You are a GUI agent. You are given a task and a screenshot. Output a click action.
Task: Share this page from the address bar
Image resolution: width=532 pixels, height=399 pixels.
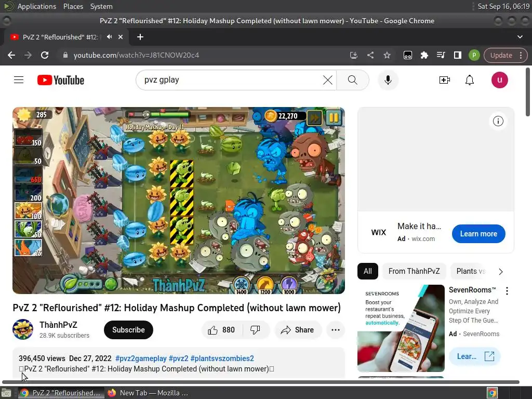(x=370, y=55)
